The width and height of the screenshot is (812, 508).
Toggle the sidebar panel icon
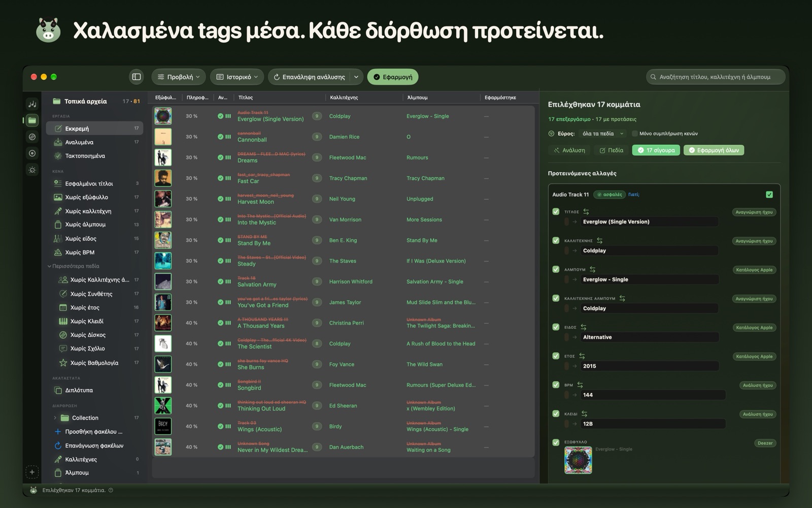[137, 77]
